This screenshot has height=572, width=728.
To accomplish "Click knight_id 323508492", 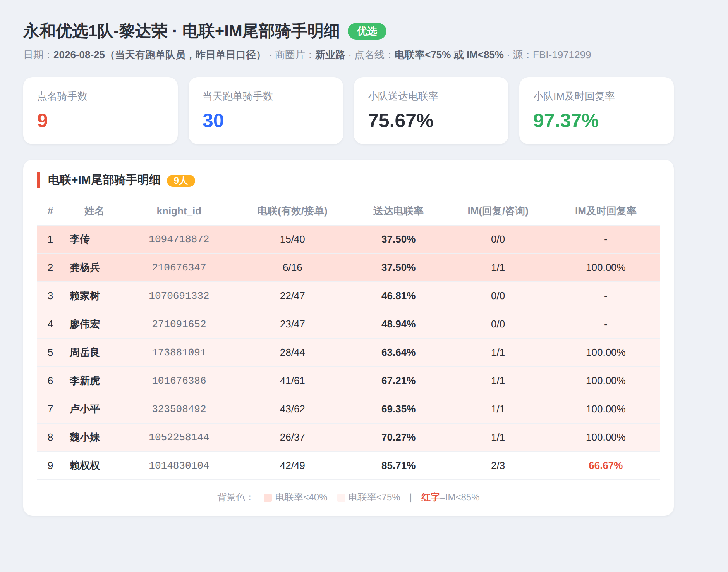I will (x=179, y=409).
